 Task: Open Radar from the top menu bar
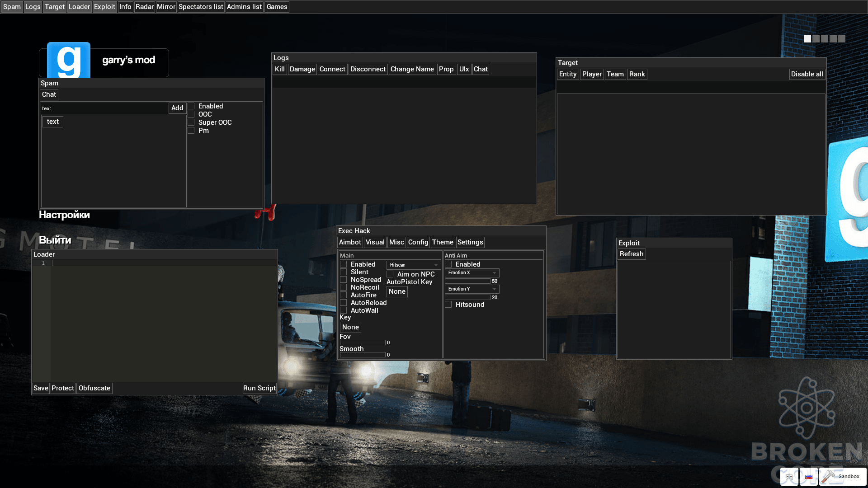[x=145, y=7]
